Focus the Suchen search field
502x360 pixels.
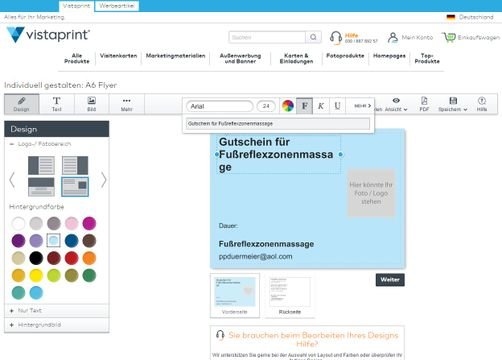(x=267, y=37)
